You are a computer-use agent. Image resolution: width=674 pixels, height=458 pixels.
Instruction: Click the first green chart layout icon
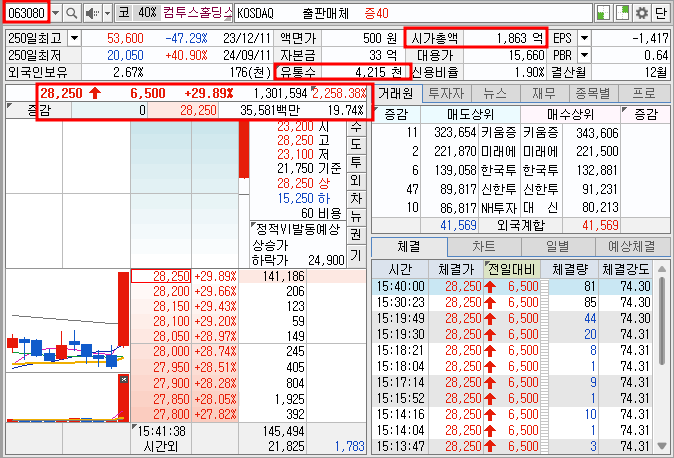(604, 13)
